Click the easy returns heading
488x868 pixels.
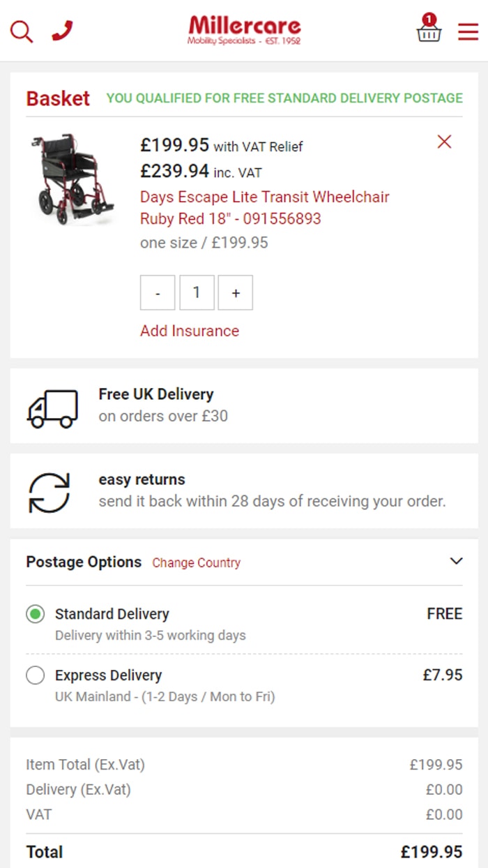point(142,479)
